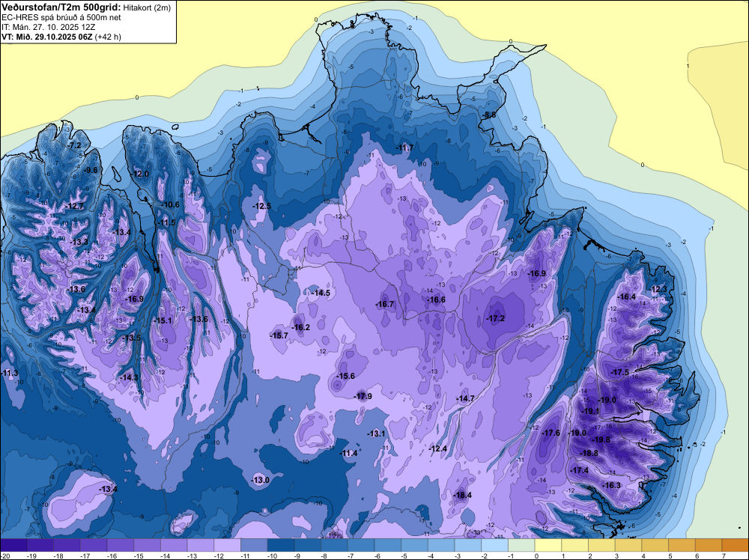
Task: Click the -11.4 temperature value
Action: click(x=348, y=453)
